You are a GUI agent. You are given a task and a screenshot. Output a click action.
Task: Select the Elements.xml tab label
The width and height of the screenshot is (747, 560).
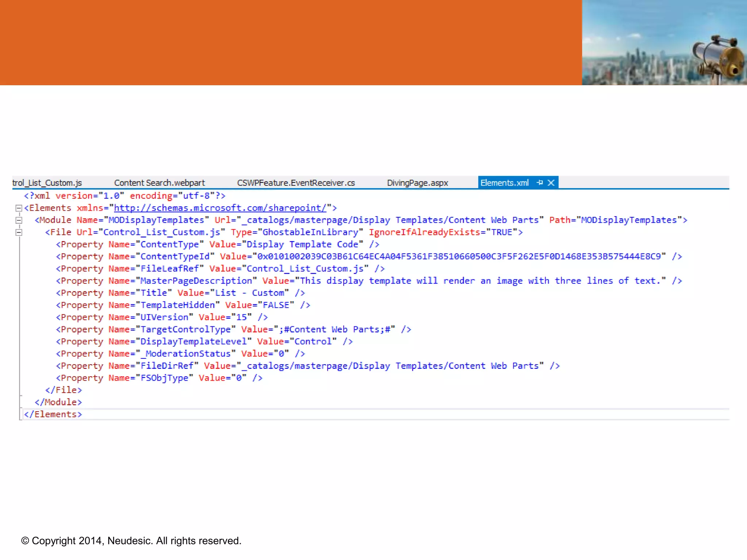click(504, 183)
